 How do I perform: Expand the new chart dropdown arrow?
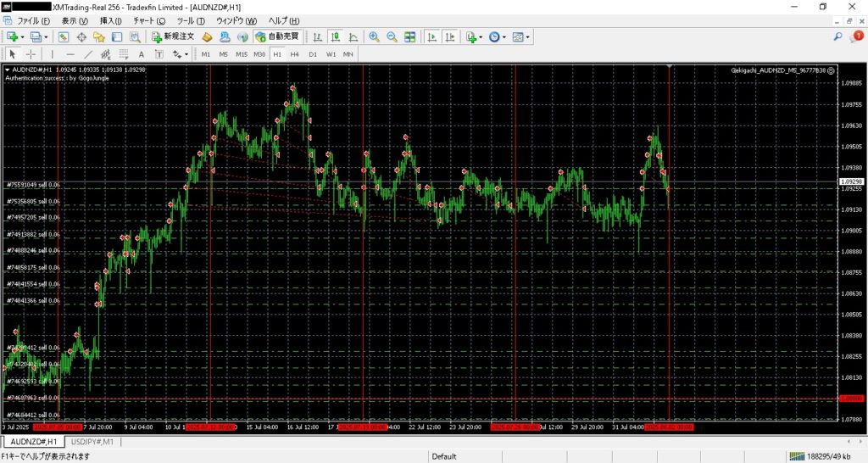coord(23,37)
